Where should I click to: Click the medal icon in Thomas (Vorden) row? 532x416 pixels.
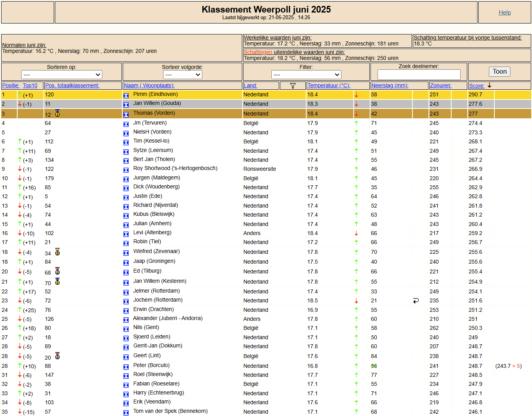coord(57,113)
